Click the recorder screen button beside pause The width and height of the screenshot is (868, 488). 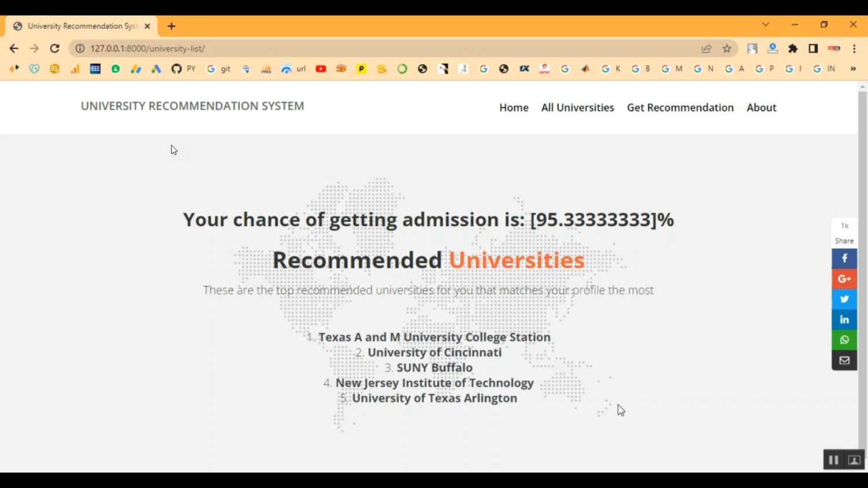[854, 460]
